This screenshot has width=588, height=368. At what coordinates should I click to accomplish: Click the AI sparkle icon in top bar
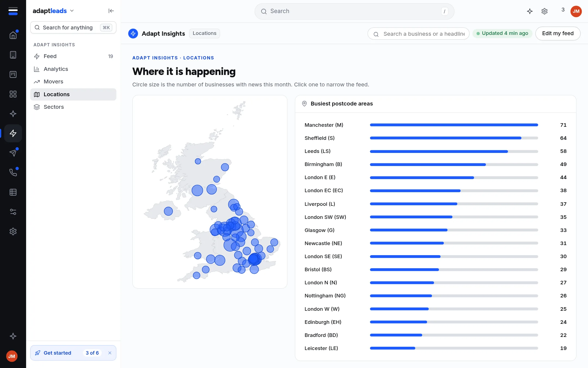[530, 11]
